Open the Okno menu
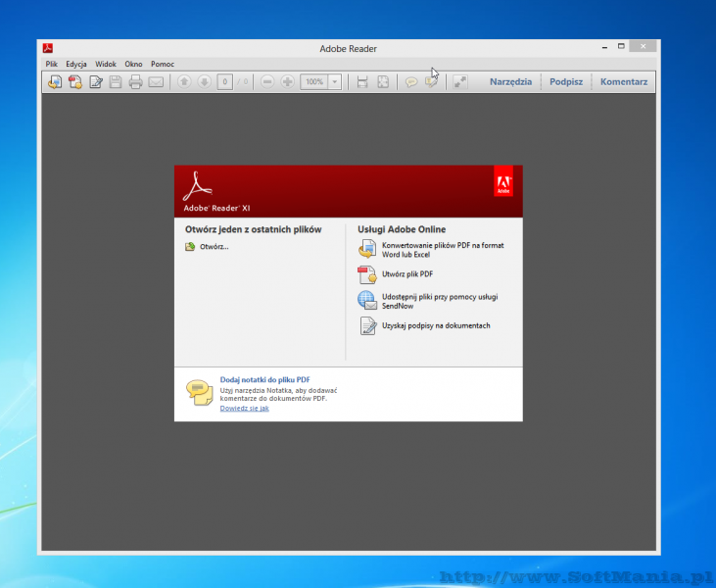This screenshot has height=588, width=716. click(133, 64)
